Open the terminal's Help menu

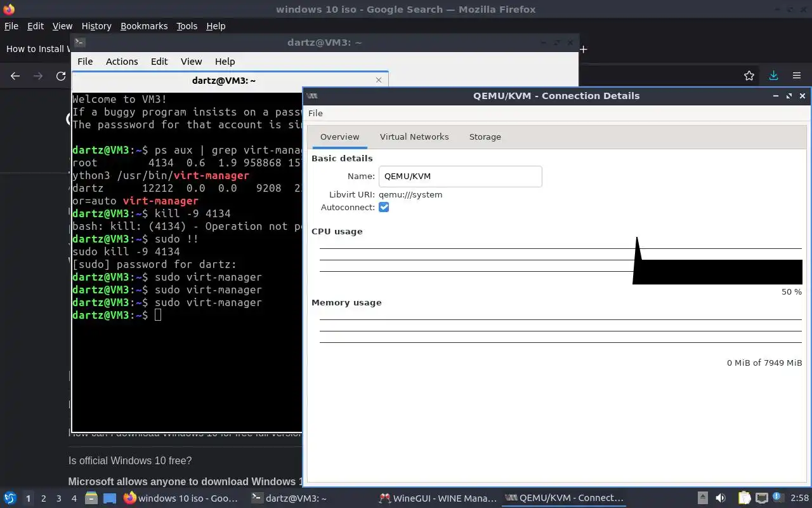pyautogui.click(x=225, y=62)
